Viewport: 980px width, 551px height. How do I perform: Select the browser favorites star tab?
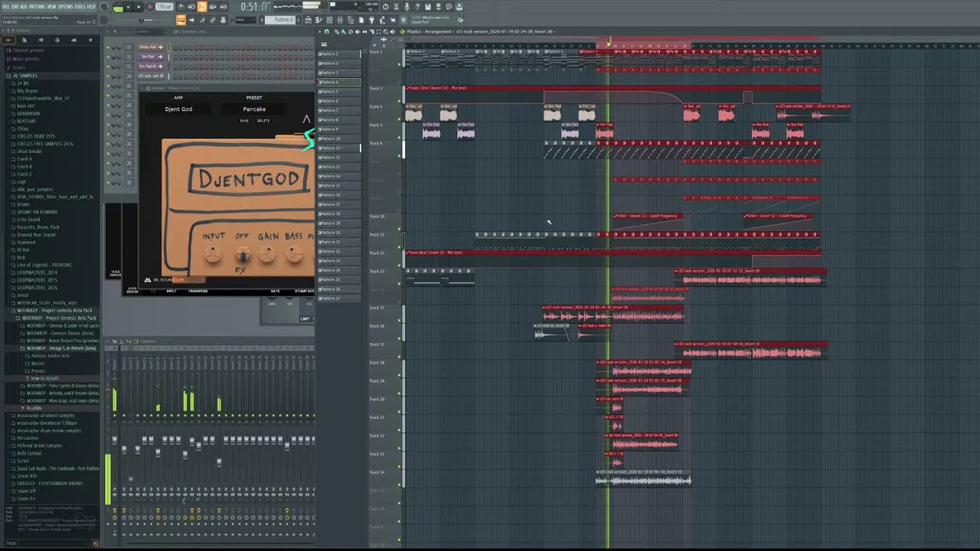(90, 40)
